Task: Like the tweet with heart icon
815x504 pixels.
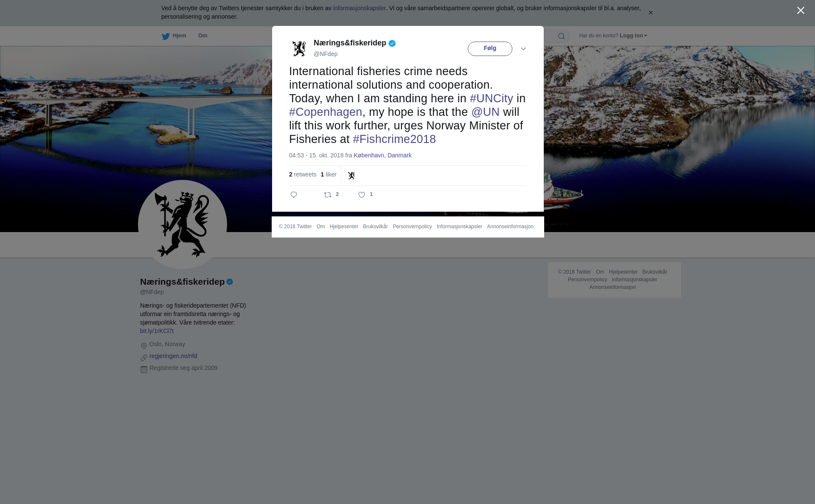Action: point(362,195)
